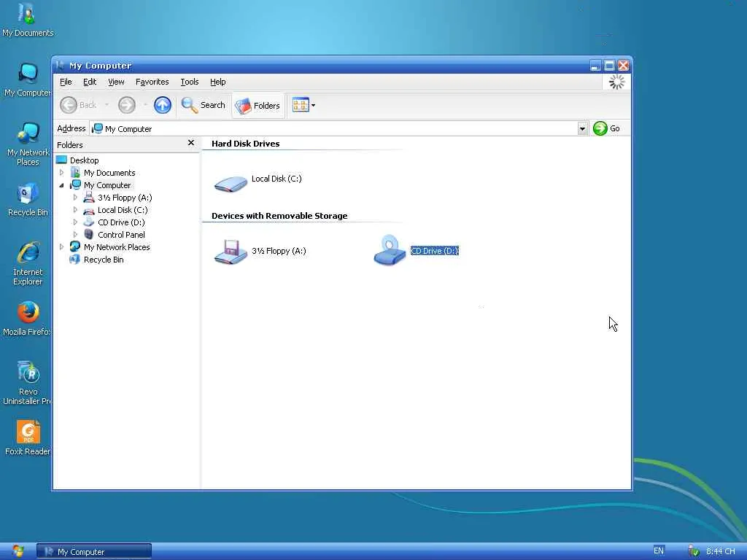Select Control Panel icon in tree
Viewport: 747px width, 560px height.
pyautogui.click(x=88, y=234)
